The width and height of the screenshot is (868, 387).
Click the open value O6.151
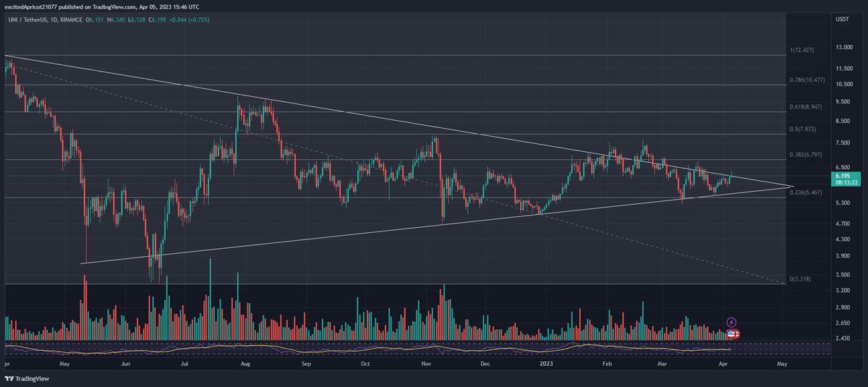point(96,19)
